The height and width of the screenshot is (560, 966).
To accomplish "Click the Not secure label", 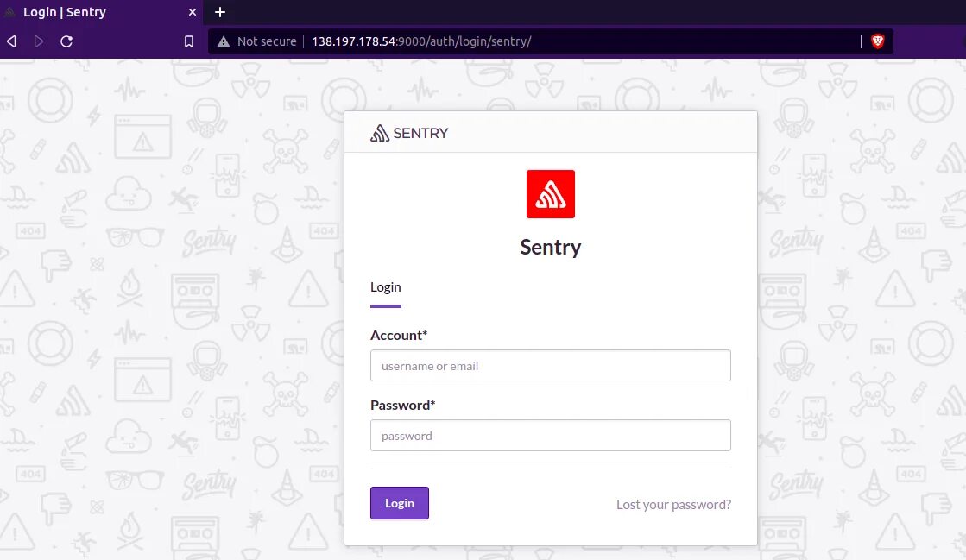I will tap(267, 41).
